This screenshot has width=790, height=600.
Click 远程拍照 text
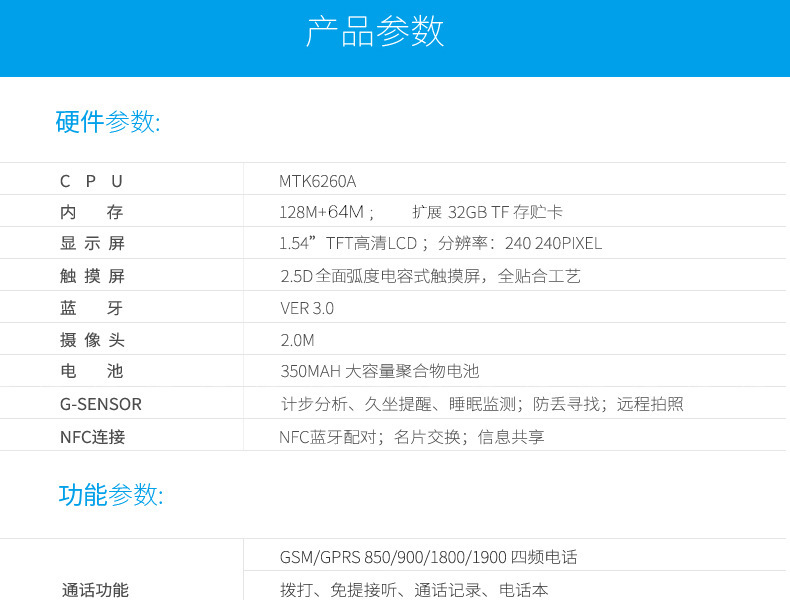tap(650, 404)
